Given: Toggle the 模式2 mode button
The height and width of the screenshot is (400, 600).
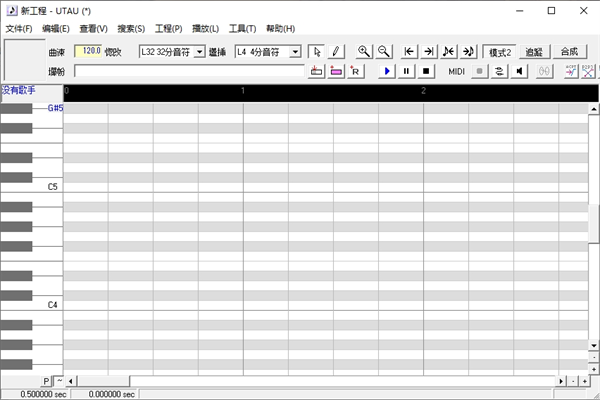Looking at the screenshot, I should 499,51.
